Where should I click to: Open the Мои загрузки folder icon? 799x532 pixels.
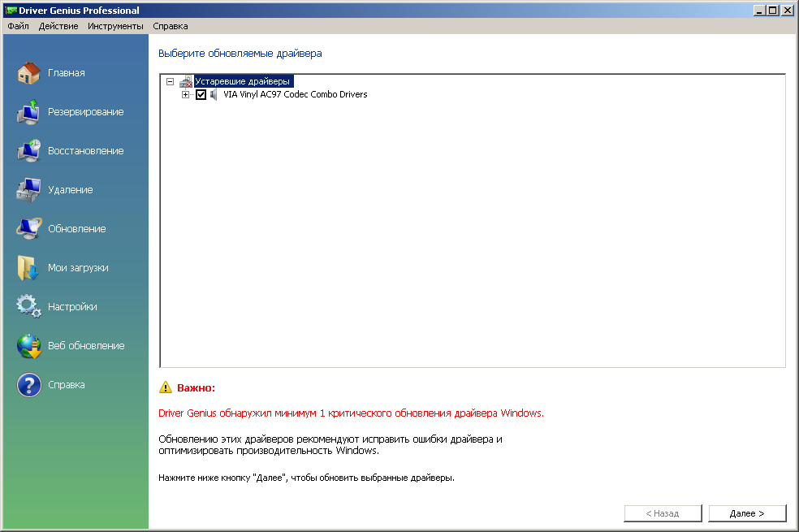(x=28, y=268)
